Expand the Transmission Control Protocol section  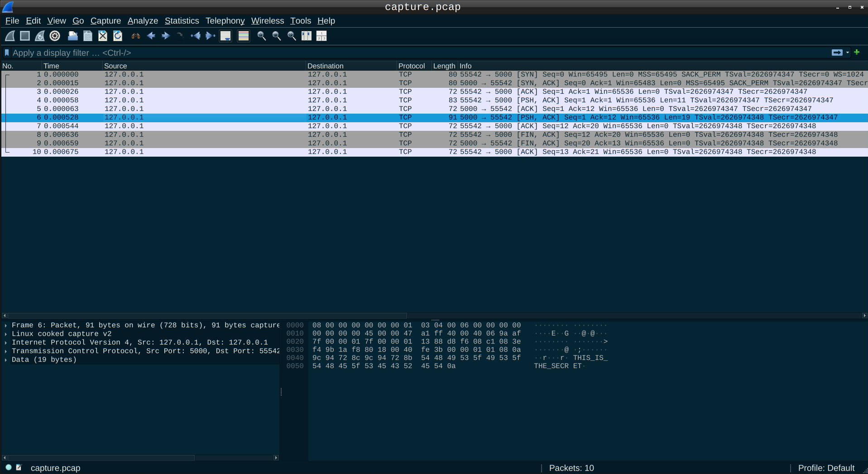6,351
